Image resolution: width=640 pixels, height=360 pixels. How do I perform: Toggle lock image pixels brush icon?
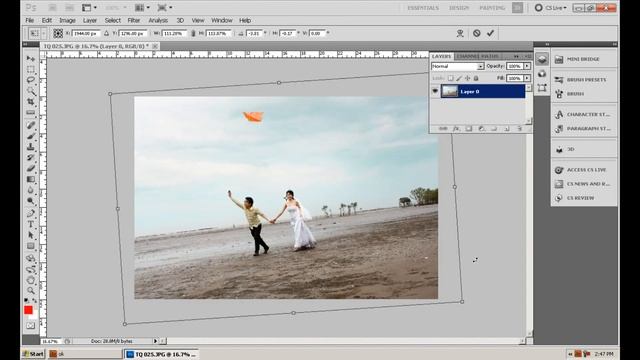[x=459, y=78]
